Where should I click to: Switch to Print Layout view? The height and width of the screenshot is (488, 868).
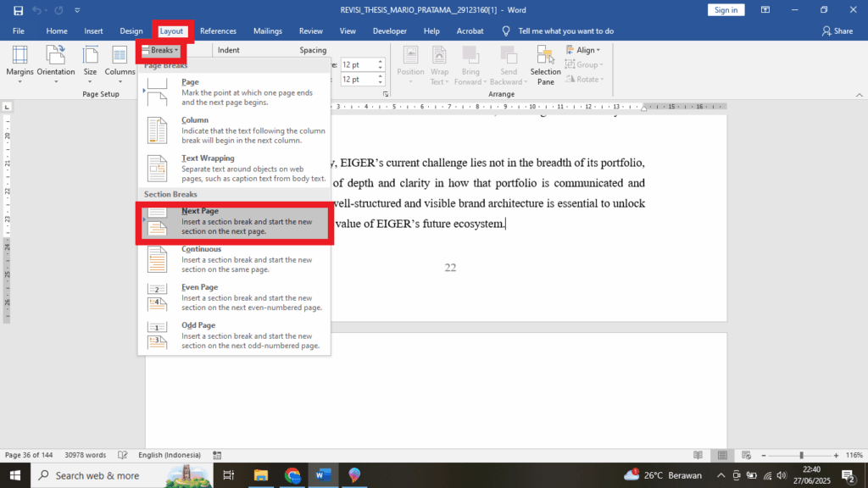722,455
